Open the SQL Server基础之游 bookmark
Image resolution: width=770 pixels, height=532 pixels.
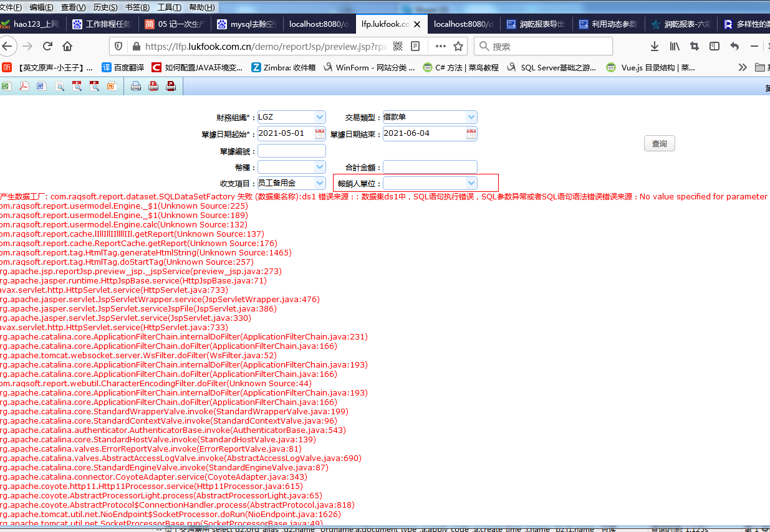[x=551, y=67]
